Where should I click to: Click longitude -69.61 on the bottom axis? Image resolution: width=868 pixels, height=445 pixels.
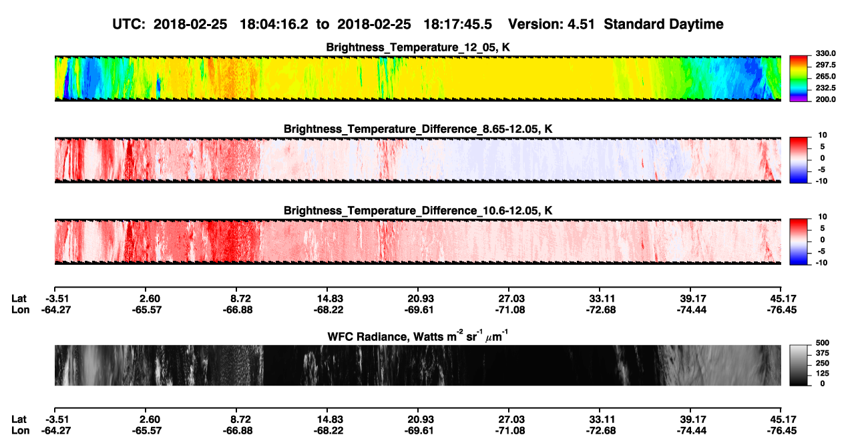tap(420, 430)
